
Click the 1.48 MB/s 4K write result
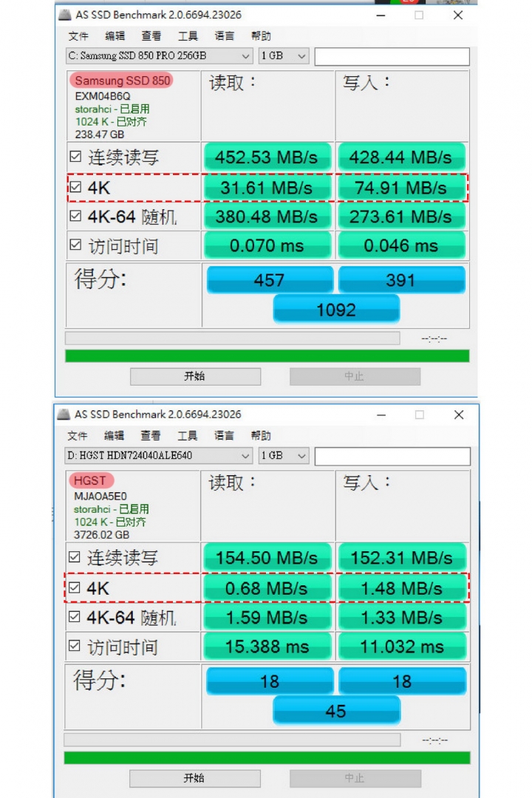tap(401, 588)
